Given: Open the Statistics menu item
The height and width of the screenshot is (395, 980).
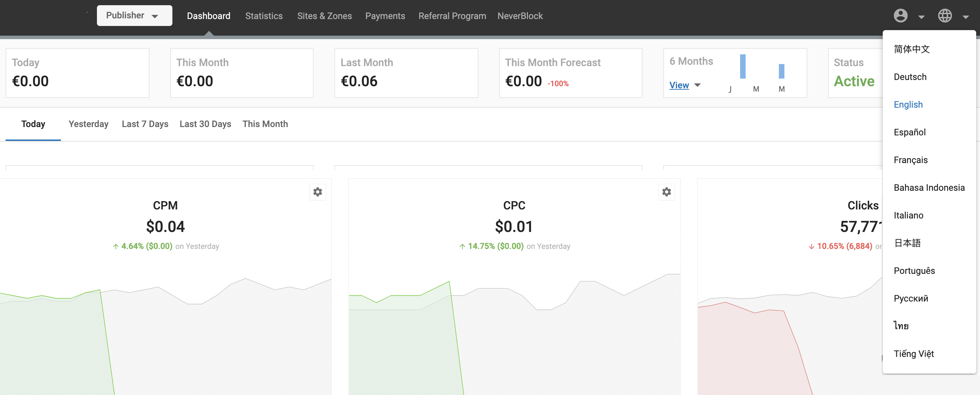Looking at the screenshot, I should coord(264,16).
